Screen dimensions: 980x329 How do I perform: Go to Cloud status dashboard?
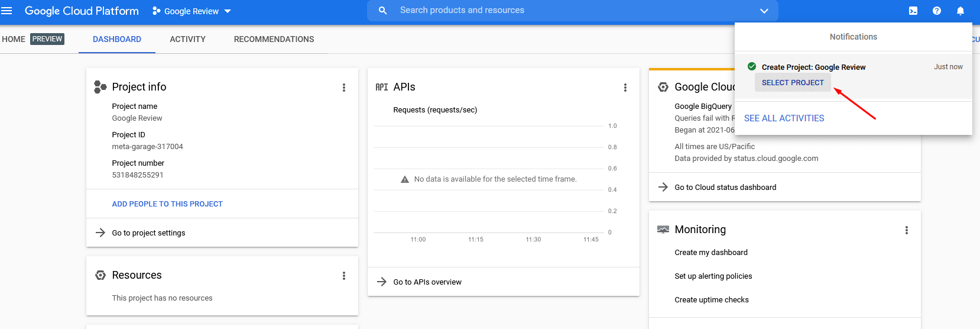pos(726,188)
